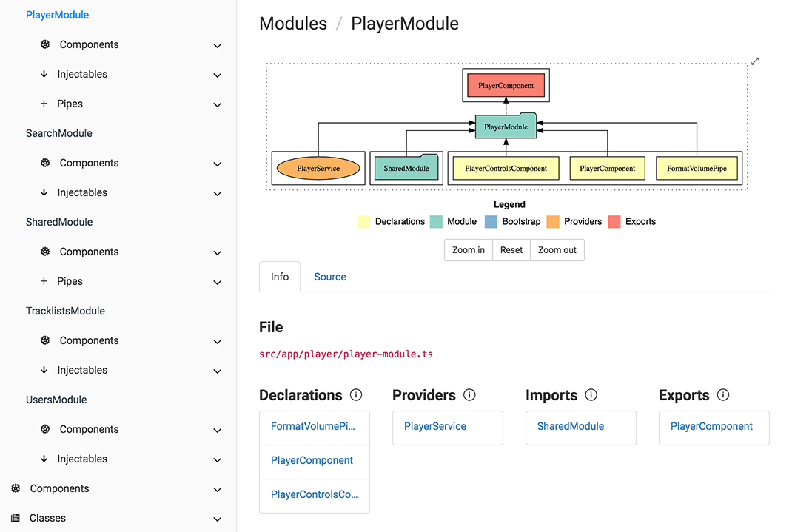Reset the graph zoom
Image resolution: width=792 pixels, height=532 pixels.
point(511,250)
